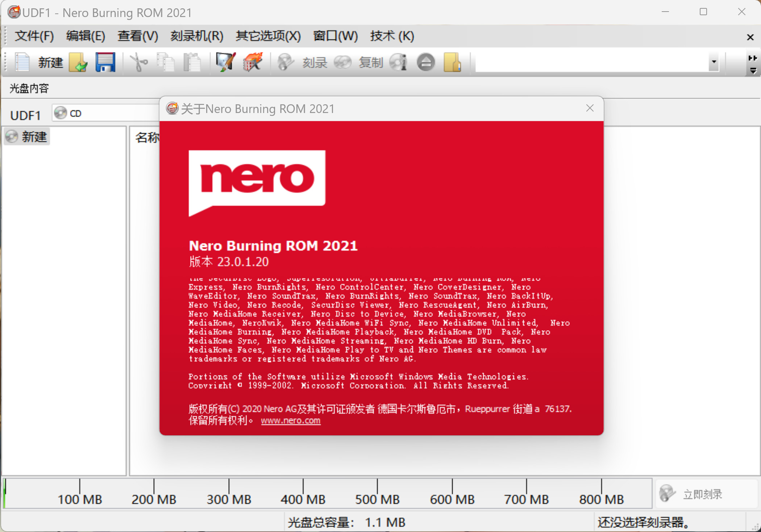Click the Nero logo in About dialog

tap(257, 183)
